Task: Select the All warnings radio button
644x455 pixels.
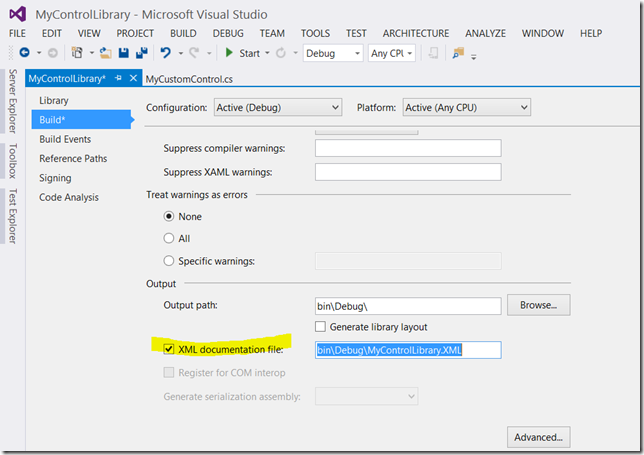Action: coord(169,238)
